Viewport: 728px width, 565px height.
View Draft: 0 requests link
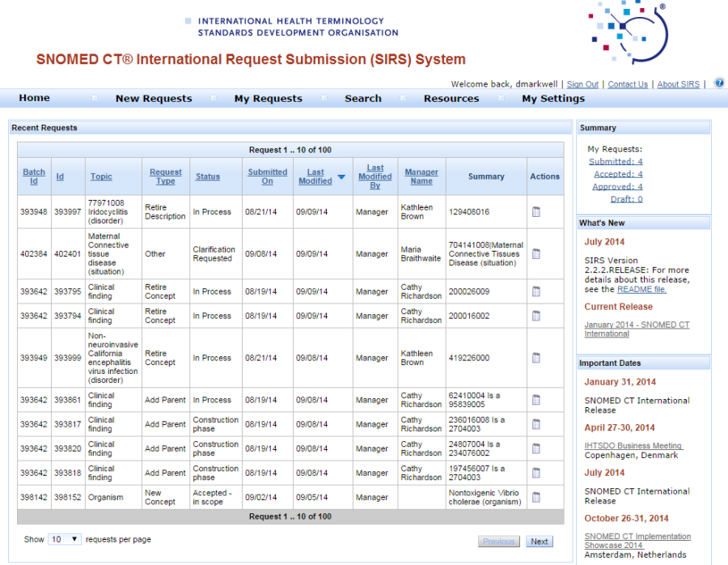coord(626,199)
